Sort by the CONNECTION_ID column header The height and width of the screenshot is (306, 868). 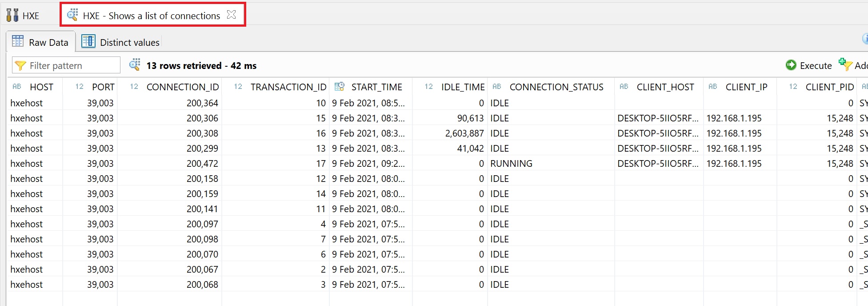[x=182, y=87]
